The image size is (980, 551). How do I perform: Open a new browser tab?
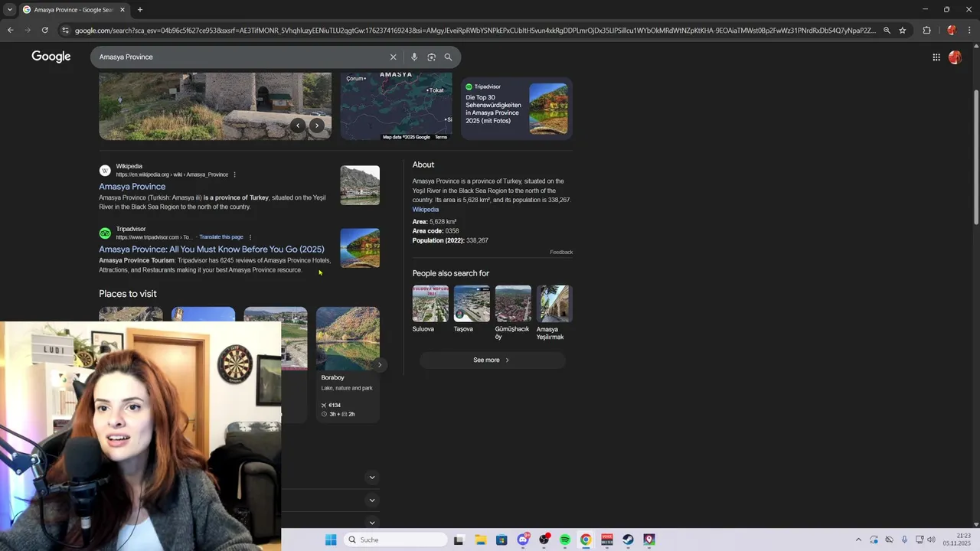coord(140,9)
